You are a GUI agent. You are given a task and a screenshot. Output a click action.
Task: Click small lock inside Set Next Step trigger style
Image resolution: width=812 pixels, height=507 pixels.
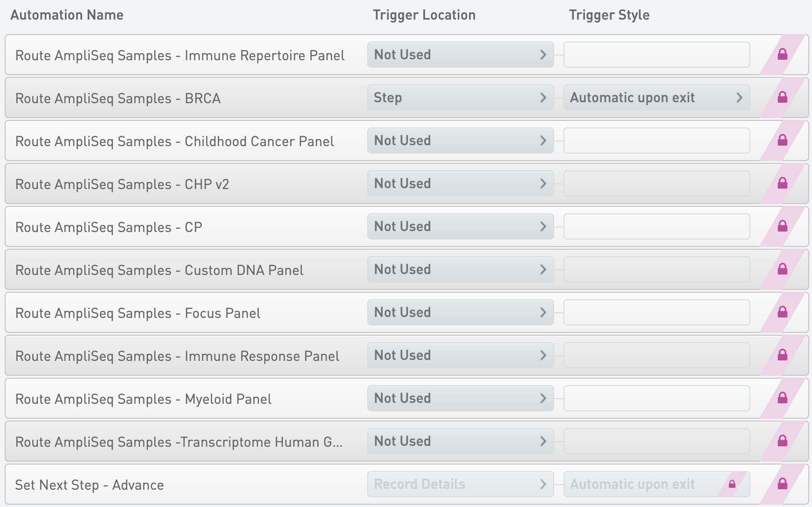tap(732, 484)
